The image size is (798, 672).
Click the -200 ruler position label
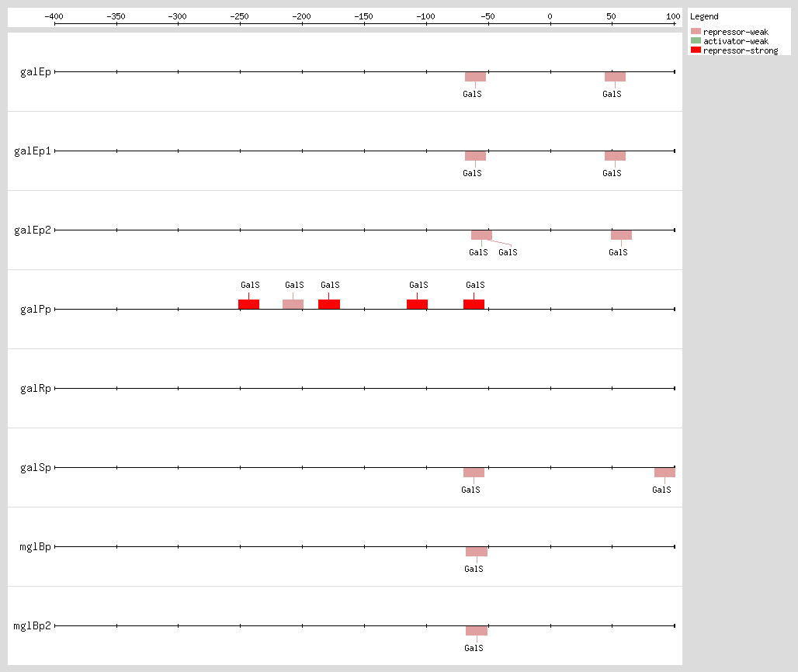coord(302,16)
